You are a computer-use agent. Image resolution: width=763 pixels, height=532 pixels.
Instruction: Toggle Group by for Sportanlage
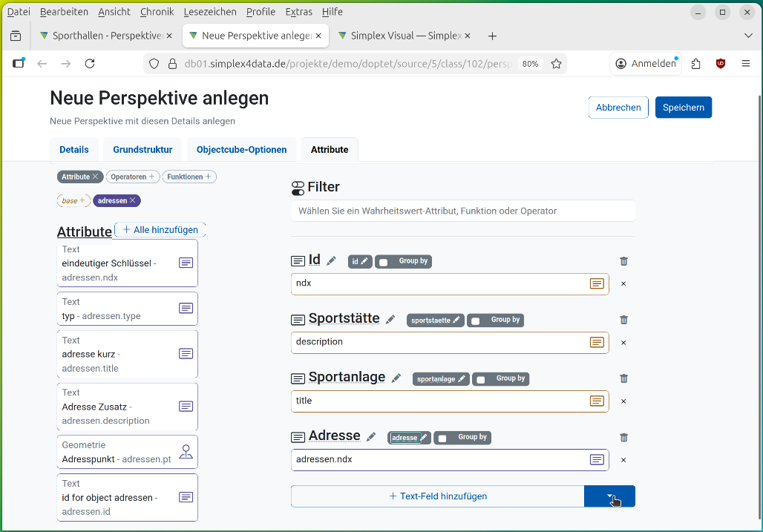(x=481, y=379)
